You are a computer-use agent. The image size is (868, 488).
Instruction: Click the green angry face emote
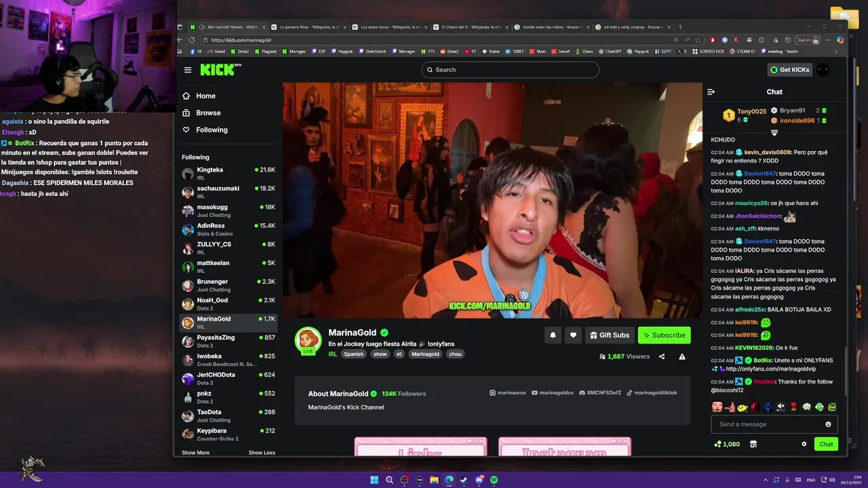(832, 407)
